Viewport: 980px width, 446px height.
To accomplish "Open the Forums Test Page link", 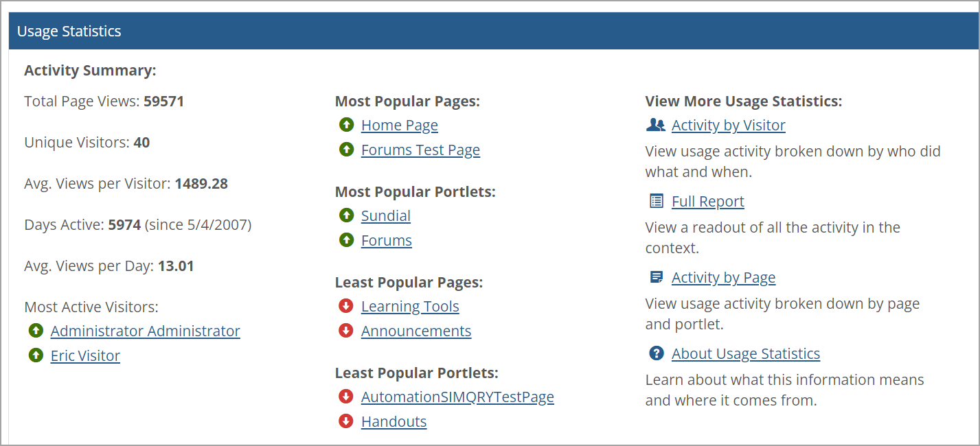I will coord(420,150).
